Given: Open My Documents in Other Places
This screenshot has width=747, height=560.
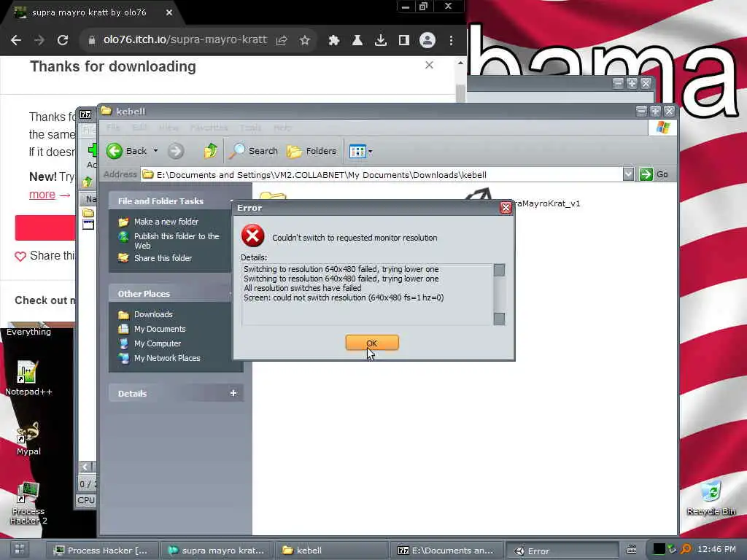Looking at the screenshot, I should (x=160, y=329).
